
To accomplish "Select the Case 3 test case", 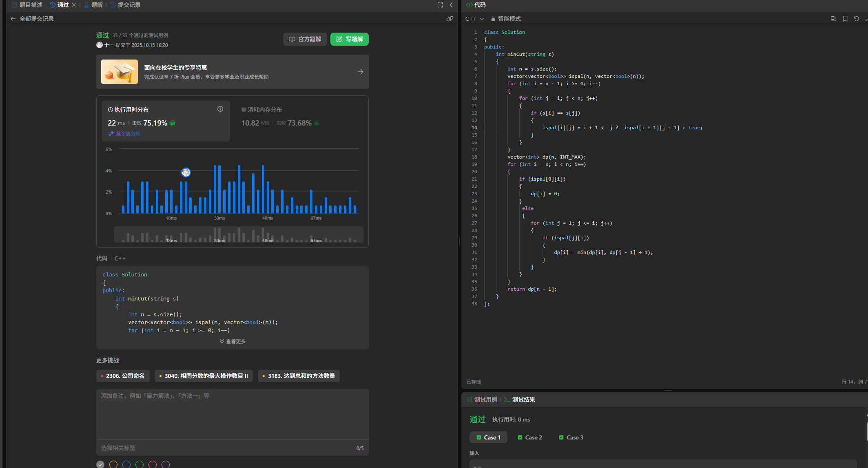I will point(571,437).
